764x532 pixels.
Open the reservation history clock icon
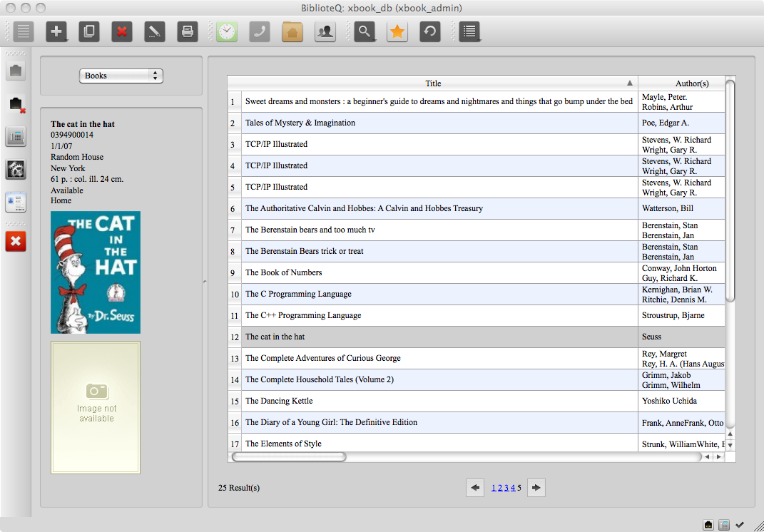[227, 31]
